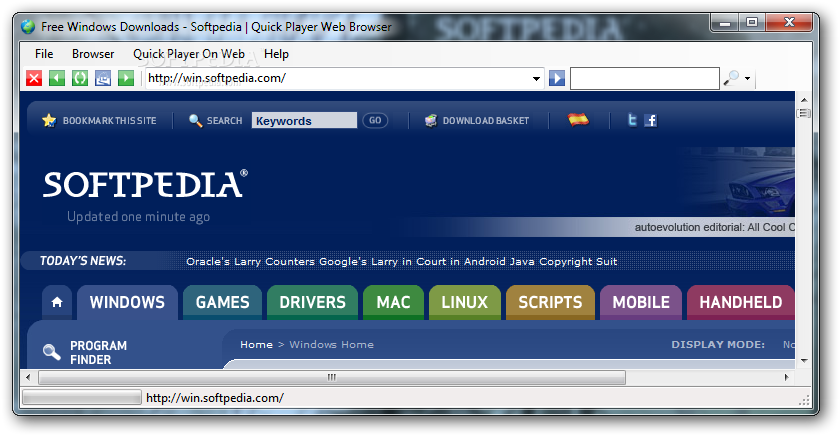Click the Softpedia search magnifier icon

click(x=196, y=121)
